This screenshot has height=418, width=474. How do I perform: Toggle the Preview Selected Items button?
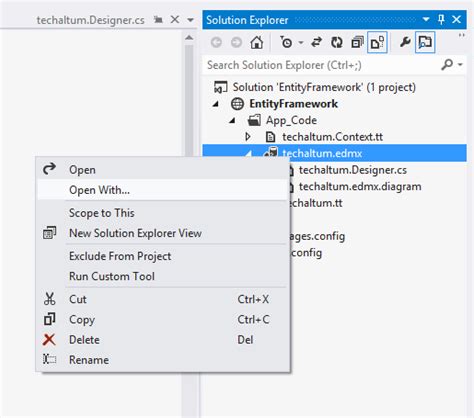[x=425, y=42]
